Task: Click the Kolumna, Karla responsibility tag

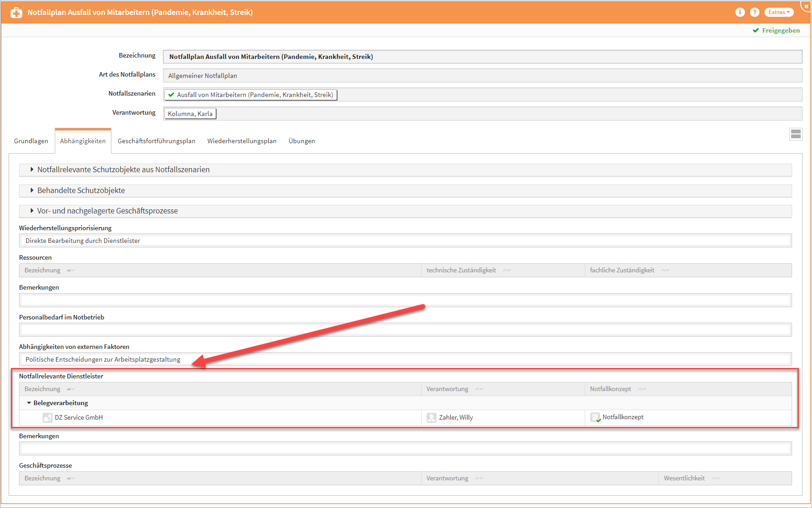Action: pyautogui.click(x=190, y=114)
